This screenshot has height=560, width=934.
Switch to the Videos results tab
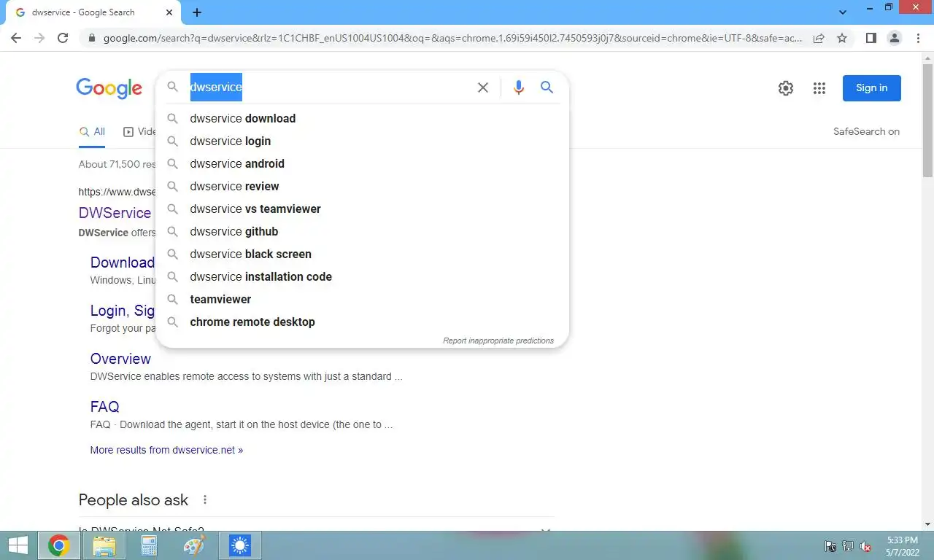pyautogui.click(x=139, y=132)
